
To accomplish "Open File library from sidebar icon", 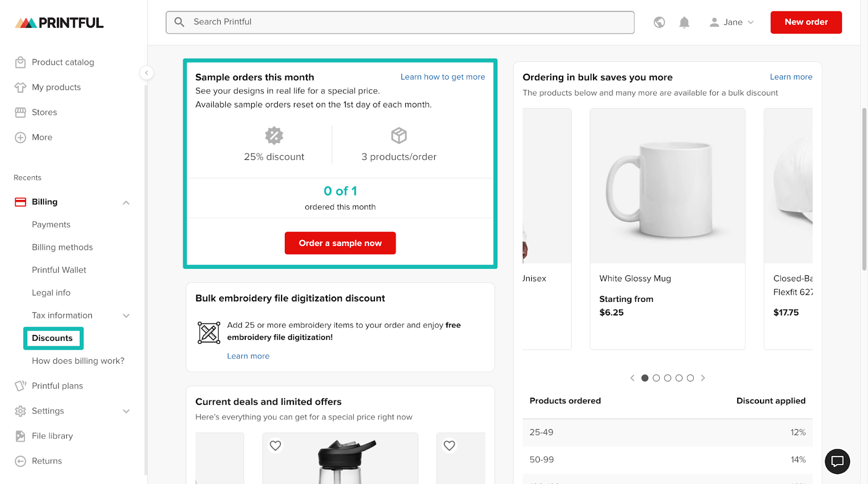I will pos(20,436).
